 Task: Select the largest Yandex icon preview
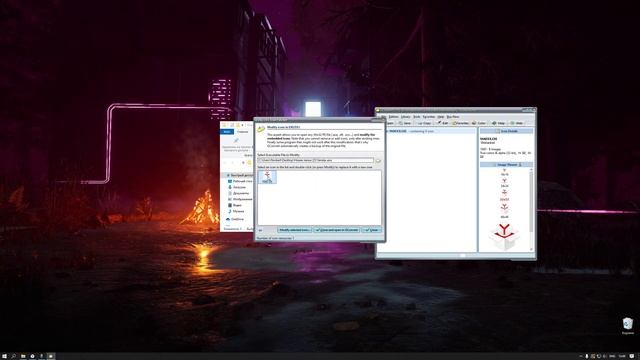504,236
